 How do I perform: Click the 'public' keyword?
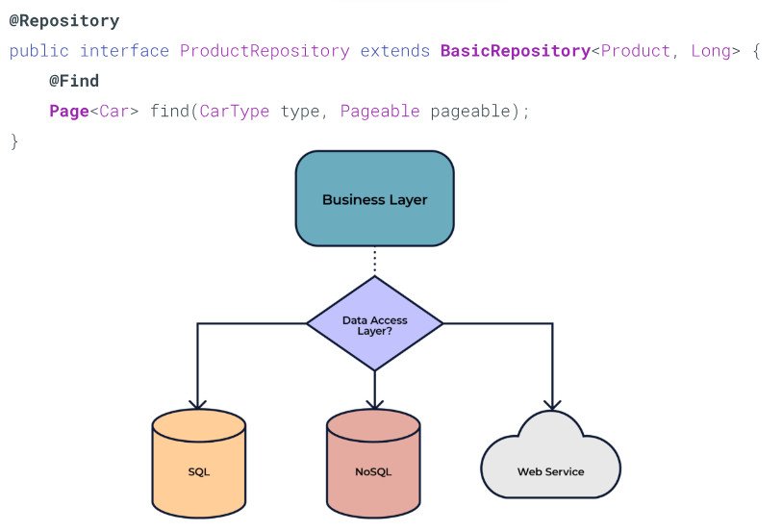tap(38, 51)
